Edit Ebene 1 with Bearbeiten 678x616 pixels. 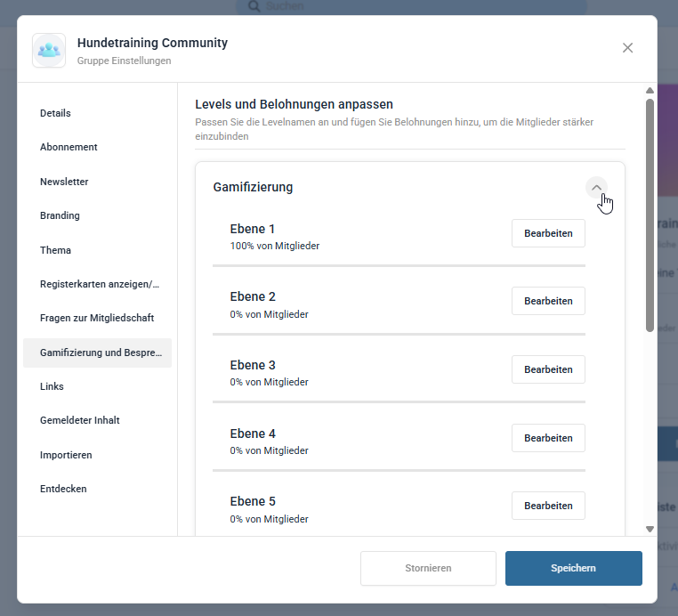pyautogui.click(x=548, y=233)
